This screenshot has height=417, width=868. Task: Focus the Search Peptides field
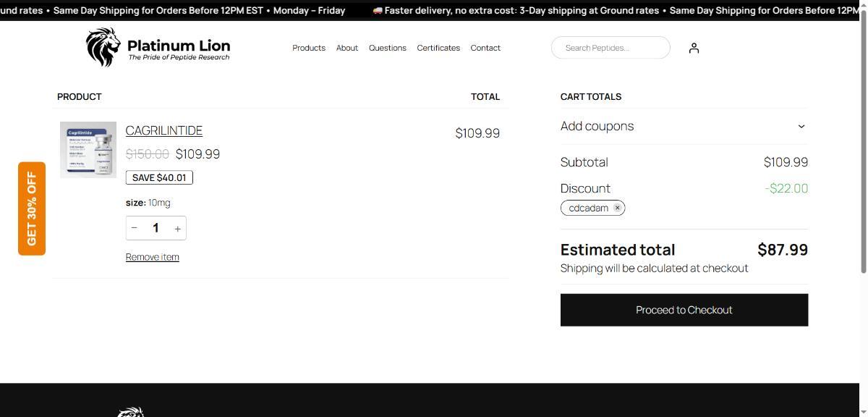tap(610, 48)
